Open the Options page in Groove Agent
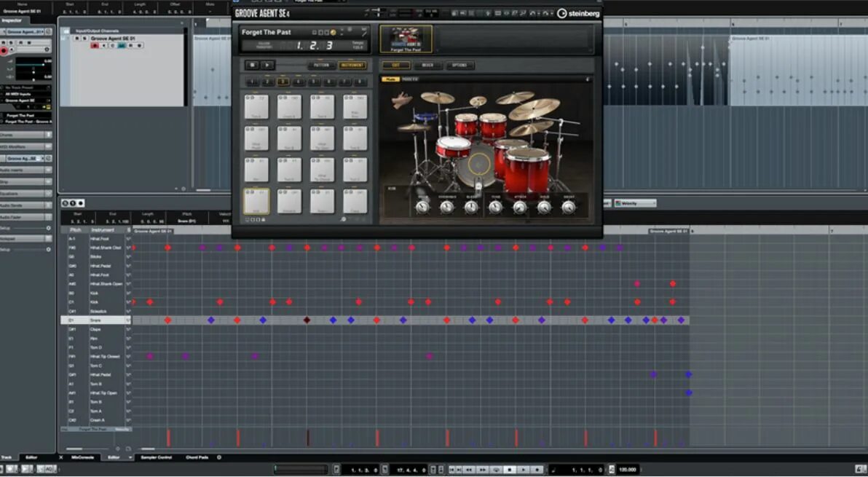This screenshot has height=477, width=868. [459, 66]
